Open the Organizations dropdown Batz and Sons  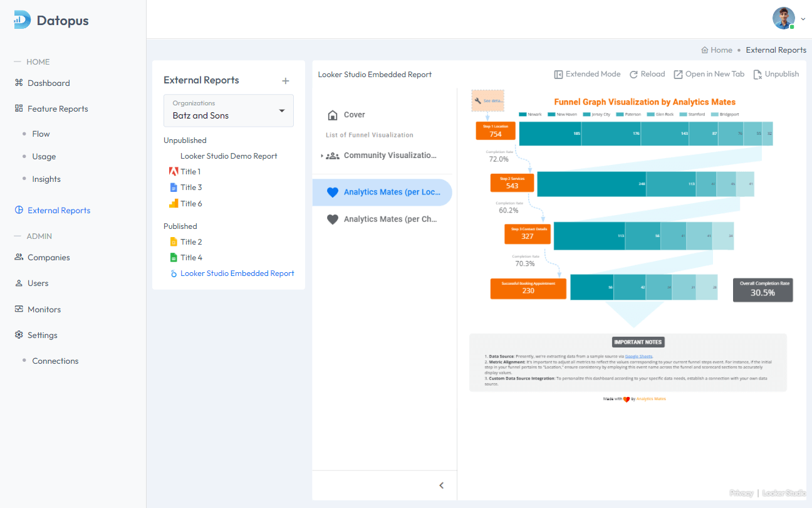(229, 110)
